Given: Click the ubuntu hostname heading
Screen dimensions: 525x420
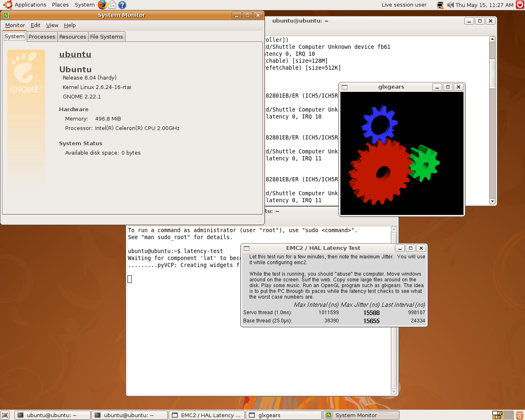Looking at the screenshot, I should [x=75, y=55].
